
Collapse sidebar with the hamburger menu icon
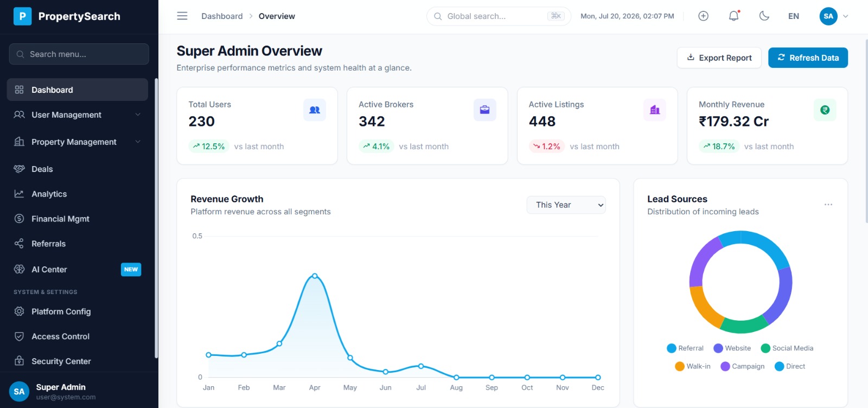pos(182,16)
